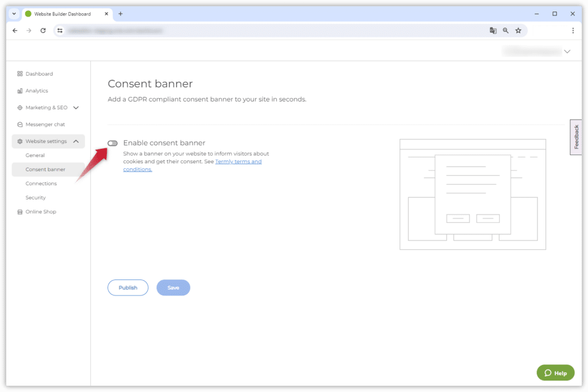Open the Termly terms and conditions link
The width and height of the screenshot is (588, 392).
pyautogui.click(x=238, y=162)
